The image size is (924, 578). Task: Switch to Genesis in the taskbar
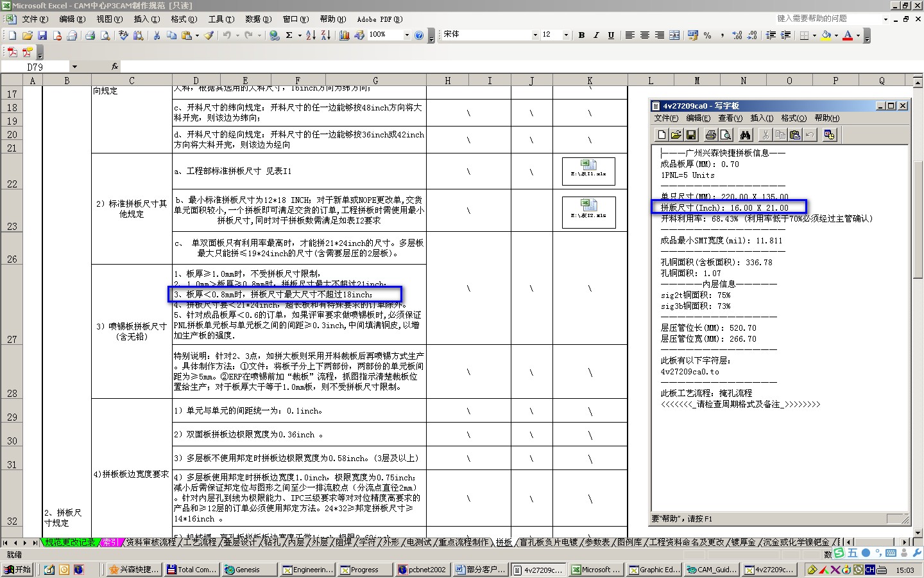click(x=249, y=570)
